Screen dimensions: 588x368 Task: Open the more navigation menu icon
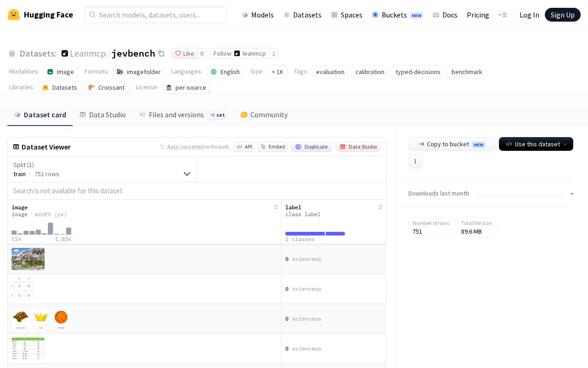tap(503, 15)
